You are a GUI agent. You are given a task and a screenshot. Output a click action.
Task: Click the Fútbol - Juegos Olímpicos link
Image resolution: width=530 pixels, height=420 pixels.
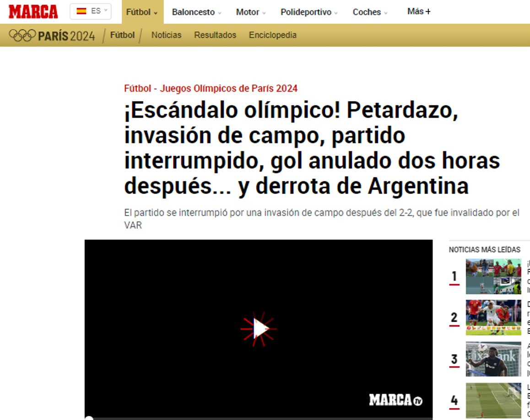tap(210, 88)
